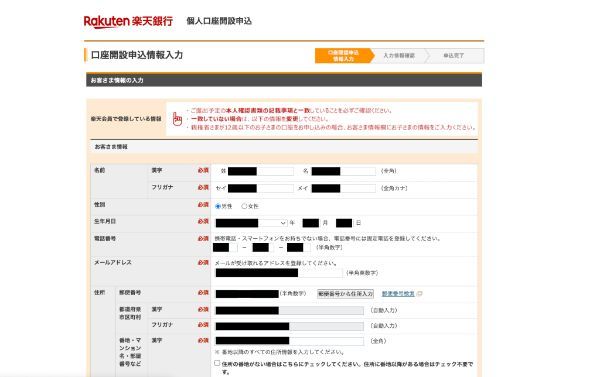The height and width of the screenshot is (377, 600).
Task: Open the 郵便番号検索 link
Action: click(398, 294)
